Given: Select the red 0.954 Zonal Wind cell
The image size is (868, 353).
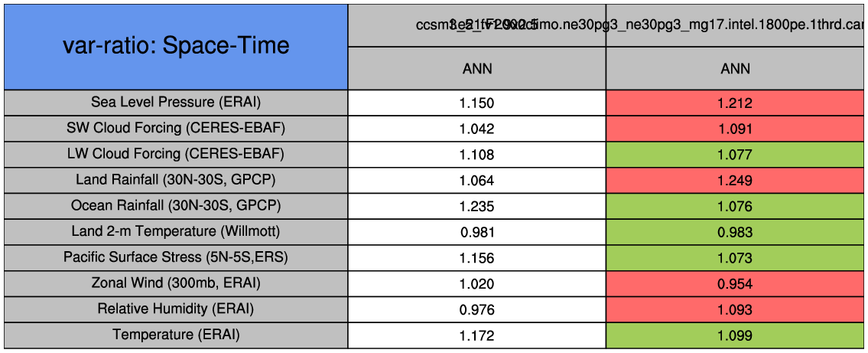Looking at the screenshot, I should 735,284.
